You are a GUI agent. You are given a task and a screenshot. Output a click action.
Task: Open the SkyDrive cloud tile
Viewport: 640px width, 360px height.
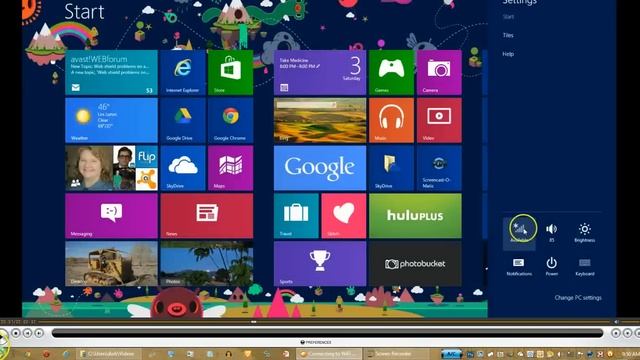pos(183,168)
